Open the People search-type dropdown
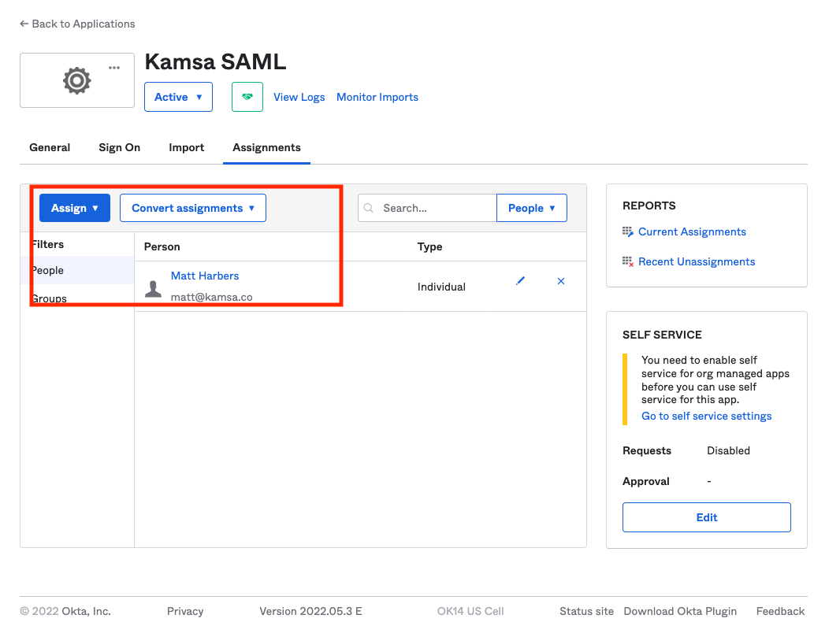The image size is (840, 637). 531,208
